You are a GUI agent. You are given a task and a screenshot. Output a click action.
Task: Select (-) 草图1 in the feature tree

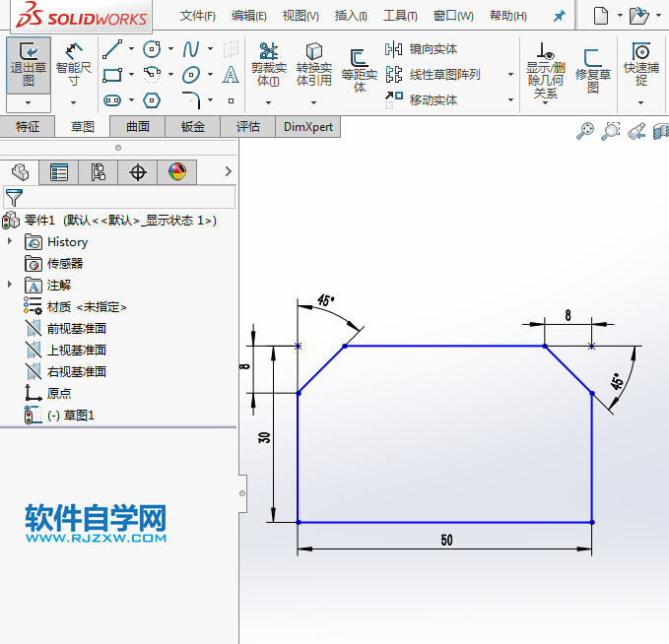(59, 415)
